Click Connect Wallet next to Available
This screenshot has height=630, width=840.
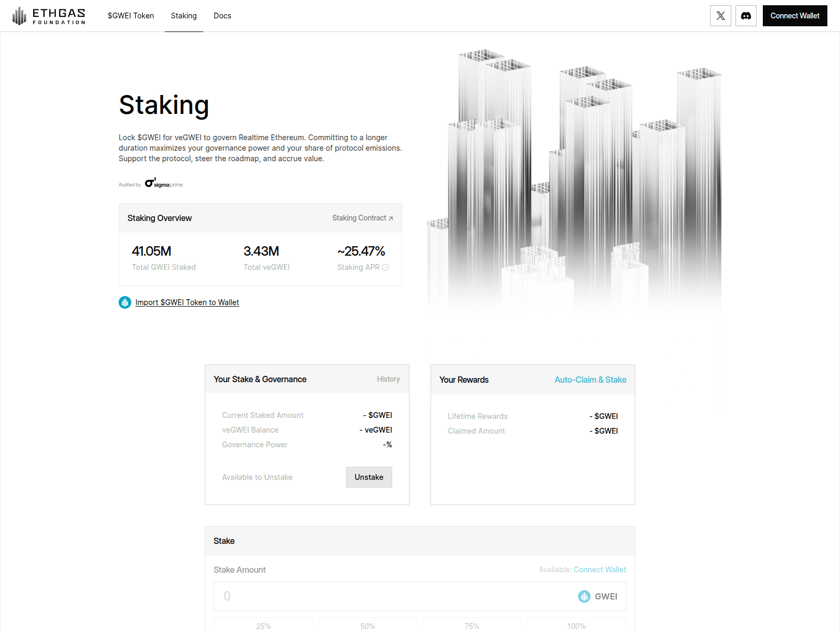[600, 569]
